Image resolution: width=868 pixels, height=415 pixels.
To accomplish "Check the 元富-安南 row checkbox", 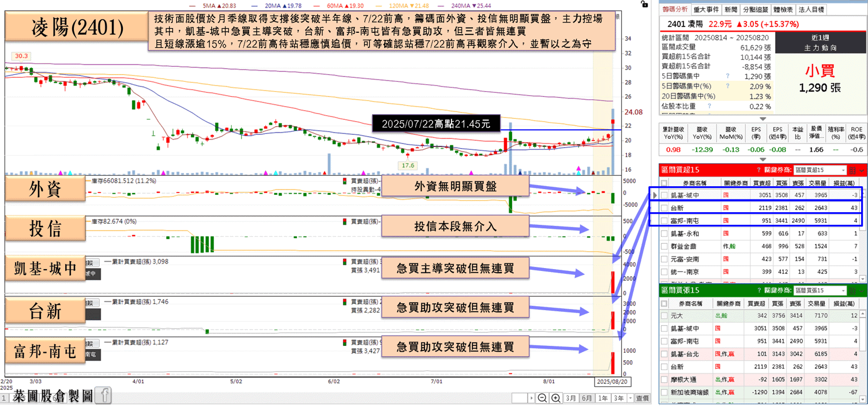I will tap(664, 259).
